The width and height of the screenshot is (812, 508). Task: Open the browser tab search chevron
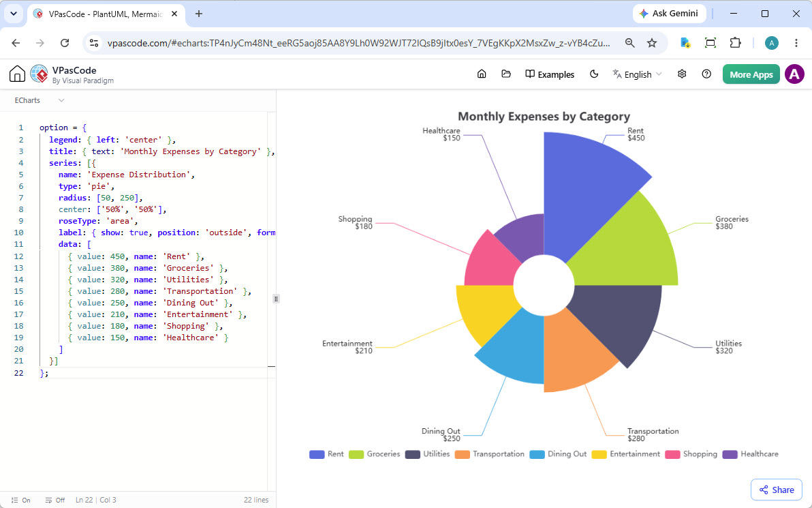pos(14,14)
